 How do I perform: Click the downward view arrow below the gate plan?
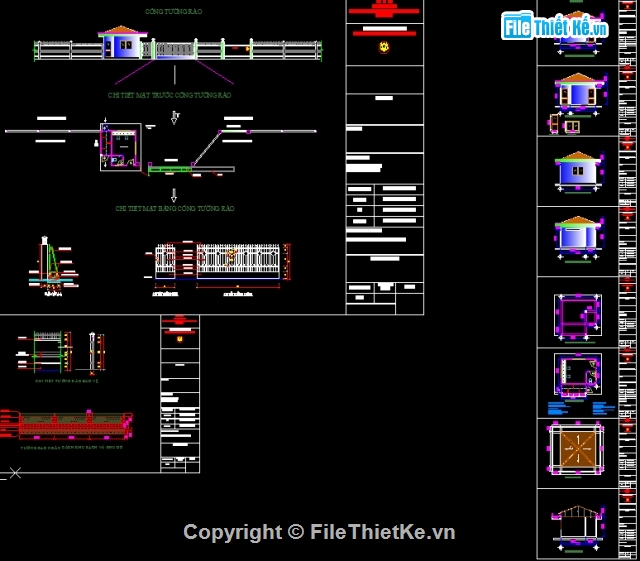tap(174, 195)
